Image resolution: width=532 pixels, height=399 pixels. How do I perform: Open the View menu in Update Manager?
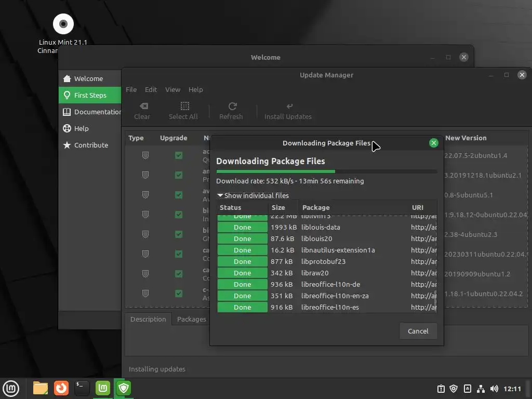(x=172, y=89)
